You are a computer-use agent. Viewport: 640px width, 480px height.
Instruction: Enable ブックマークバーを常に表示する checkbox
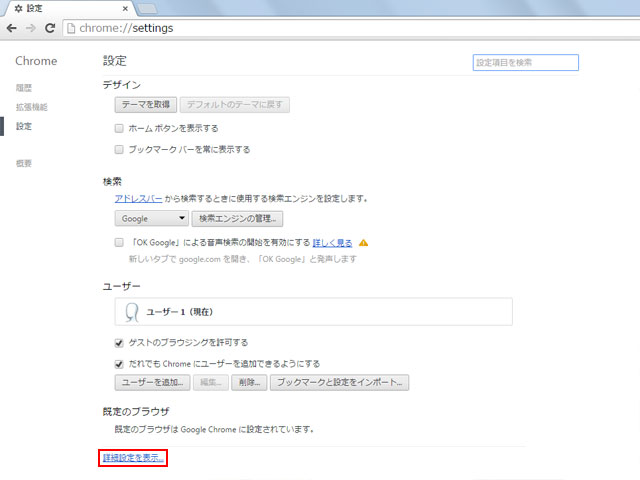tap(119, 150)
